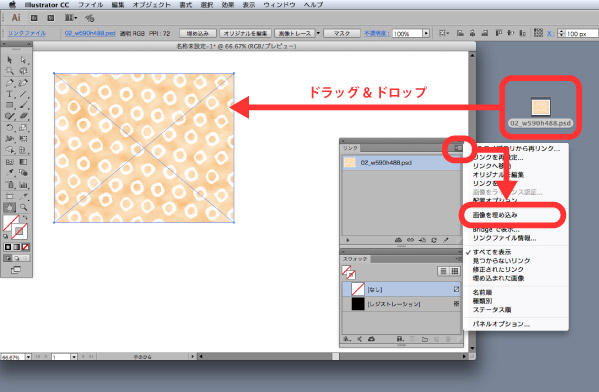599x392 pixels.
Task: Select the Magic Wand tool
Action: tap(10, 71)
